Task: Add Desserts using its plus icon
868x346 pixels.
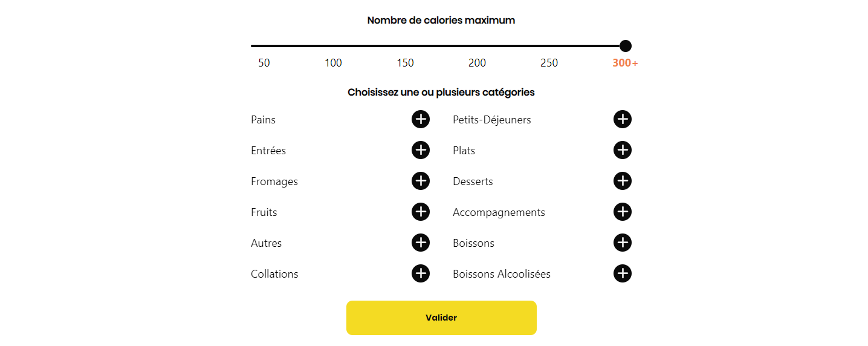Action: [623, 181]
